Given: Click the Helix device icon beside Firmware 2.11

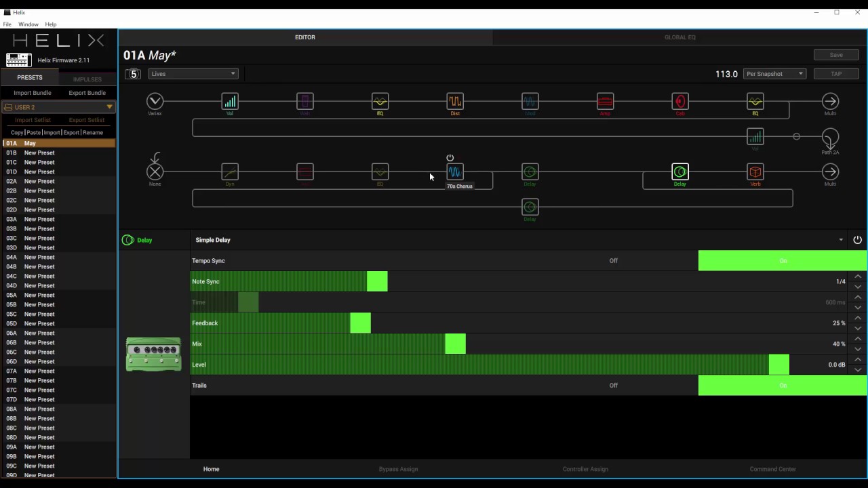Looking at the screenshot, I should pyautogui.click(x=18, y=60).
